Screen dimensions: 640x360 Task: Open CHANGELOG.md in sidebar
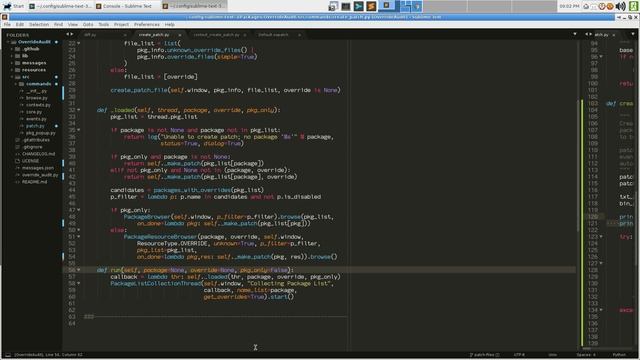pyautogui.click(x=38, y=154)
